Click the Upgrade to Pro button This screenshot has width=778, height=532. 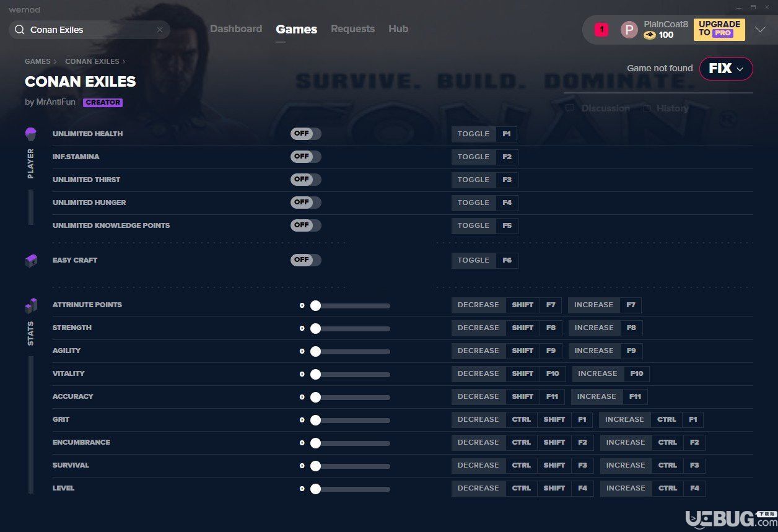pos(719,29)
